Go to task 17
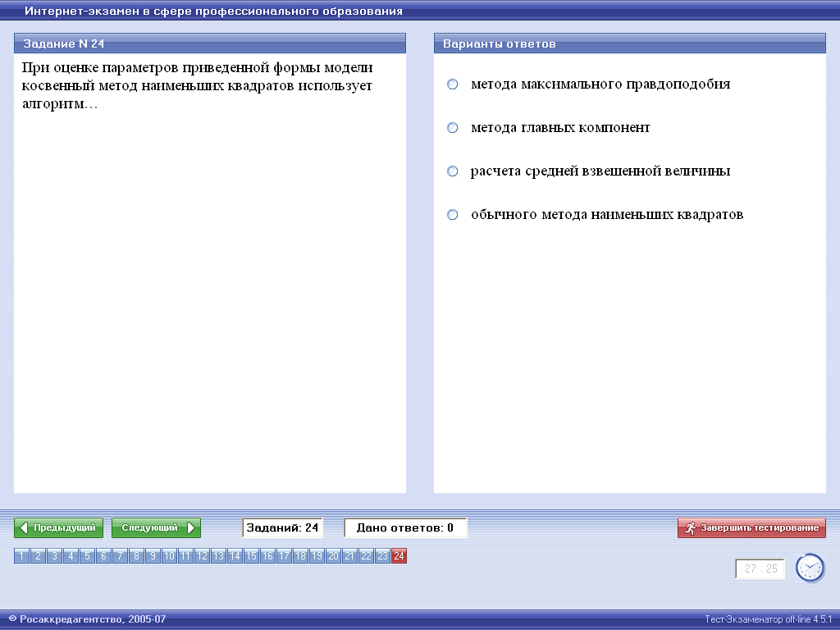This screenshot has height=630, width=840. 284,556
